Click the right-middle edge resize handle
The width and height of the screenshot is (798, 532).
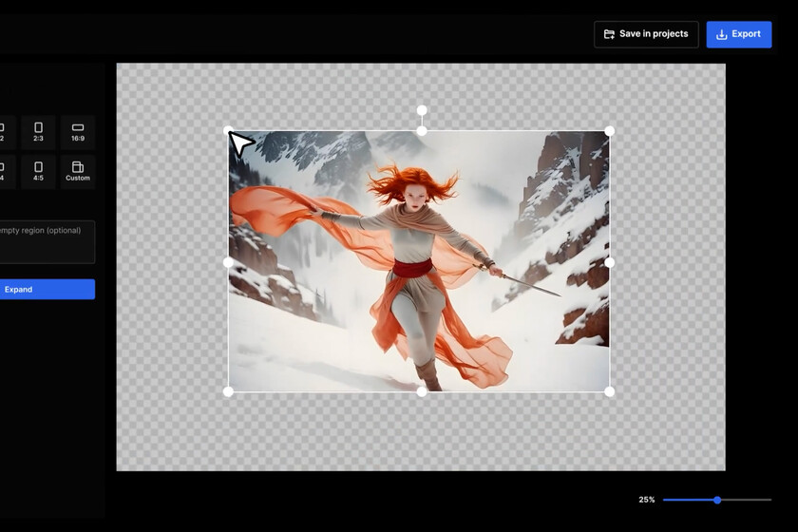(610, 262)
